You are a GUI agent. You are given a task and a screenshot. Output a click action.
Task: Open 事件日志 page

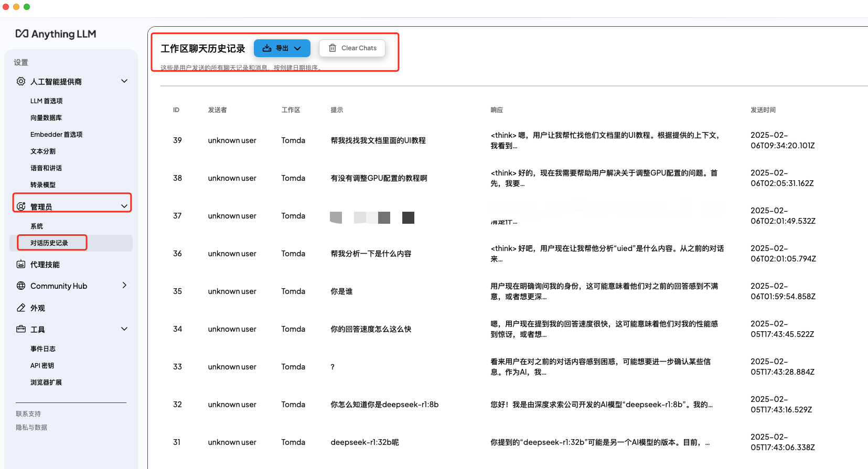click(43, 348)
